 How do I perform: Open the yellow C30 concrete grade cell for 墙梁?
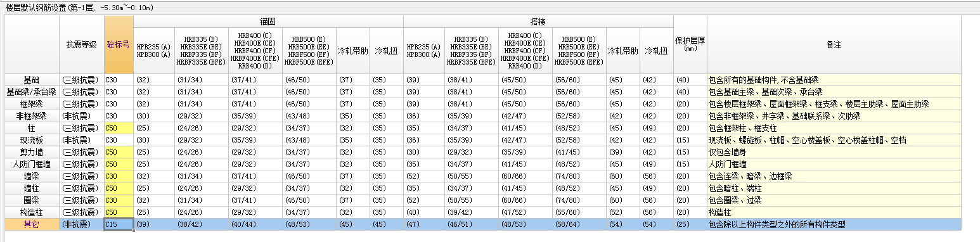tap(119, 176)
